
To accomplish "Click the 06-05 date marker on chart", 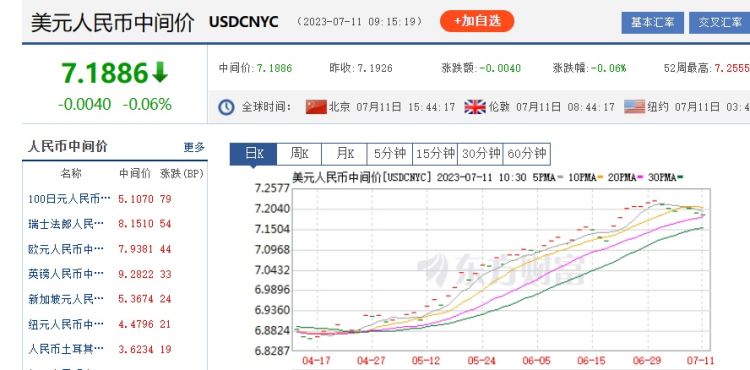I will click(537, 361).
